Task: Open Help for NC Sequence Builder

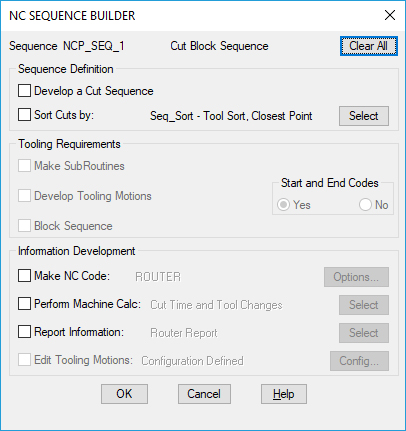Action: point(284,394)
